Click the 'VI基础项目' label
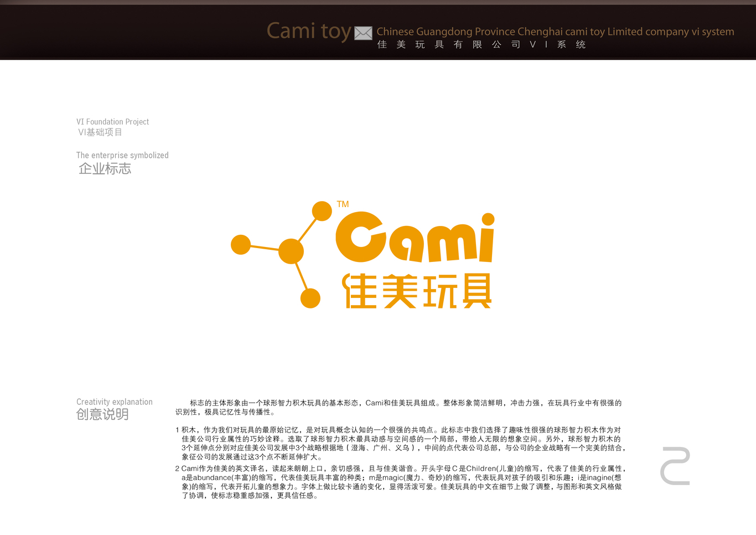 (100, 132)
